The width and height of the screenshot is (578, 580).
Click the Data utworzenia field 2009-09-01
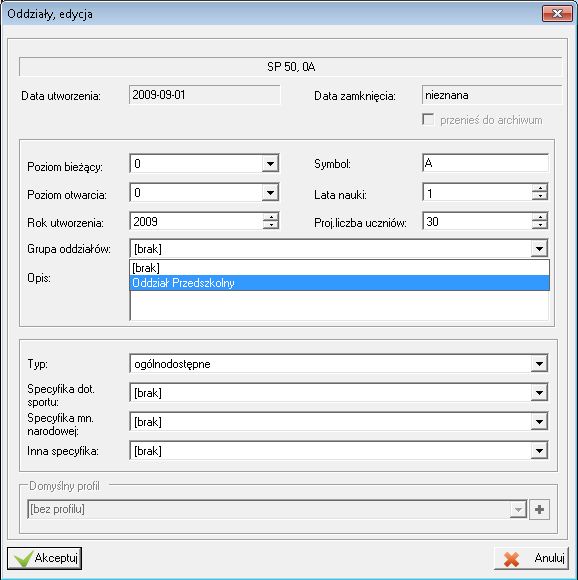pos(205,95)
